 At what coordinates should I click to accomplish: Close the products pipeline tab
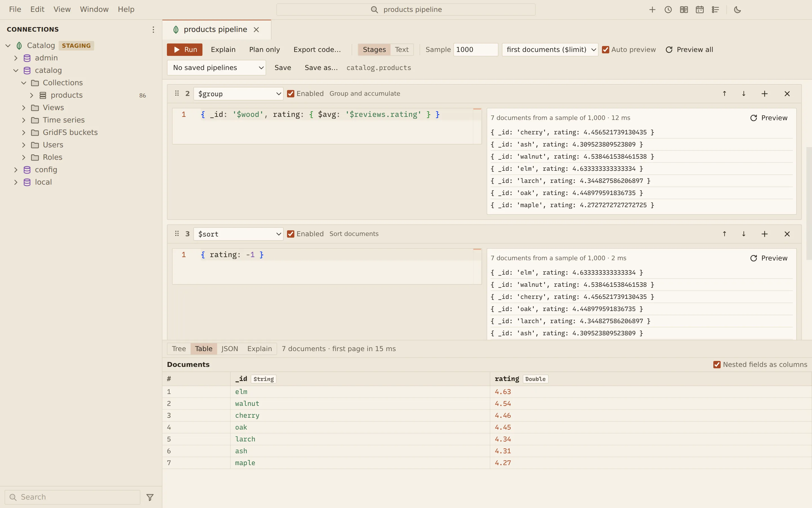click(x=256, y=30)
